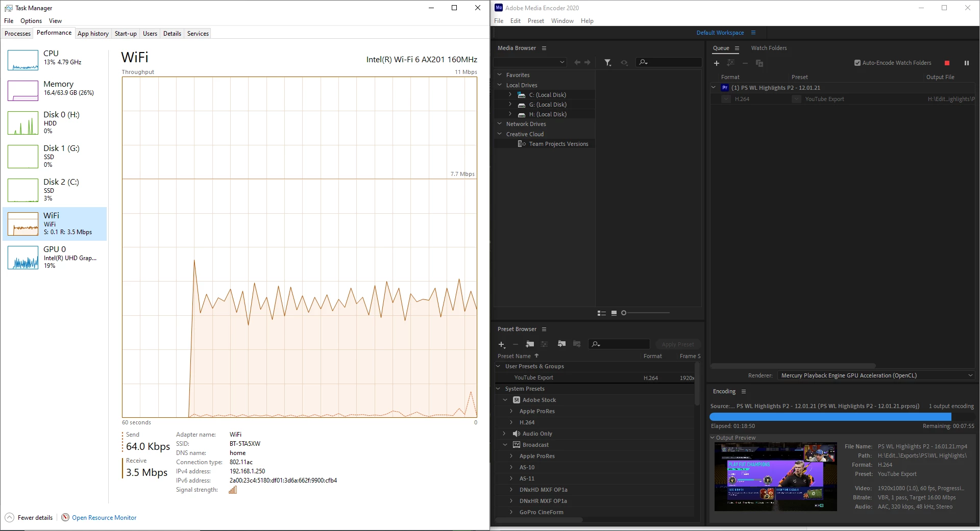This screenshot has width=980, height=531.
Task: Click the back arrow in Media Browser
Action: point(577,62)
